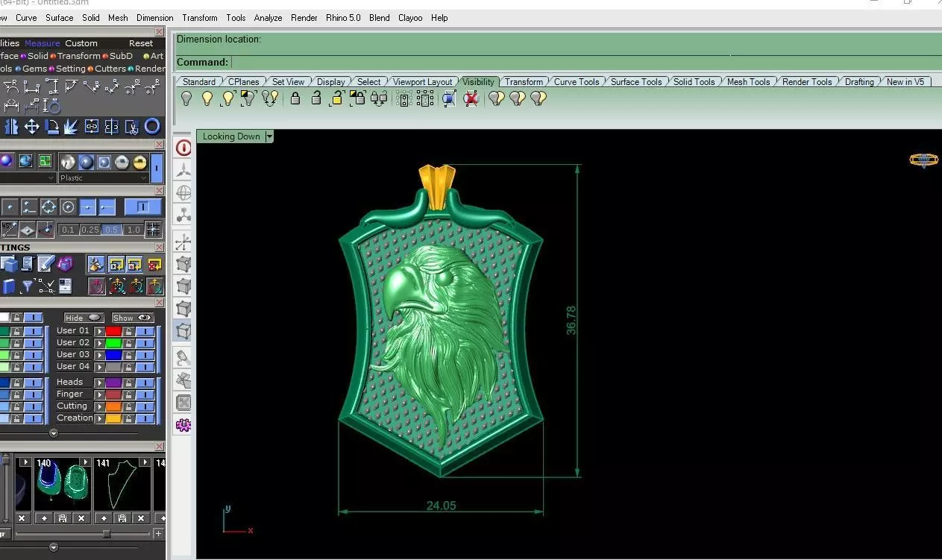
Task: Click the Show Objects yellow bulb icon
Action: (x=207, y=98)
